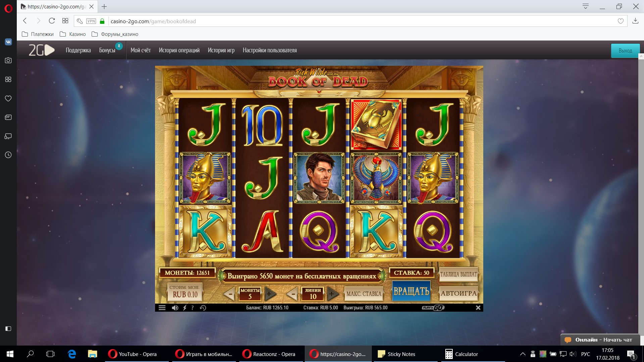Spin reels with ВРАЩАТЬ button

coord(411,291)
